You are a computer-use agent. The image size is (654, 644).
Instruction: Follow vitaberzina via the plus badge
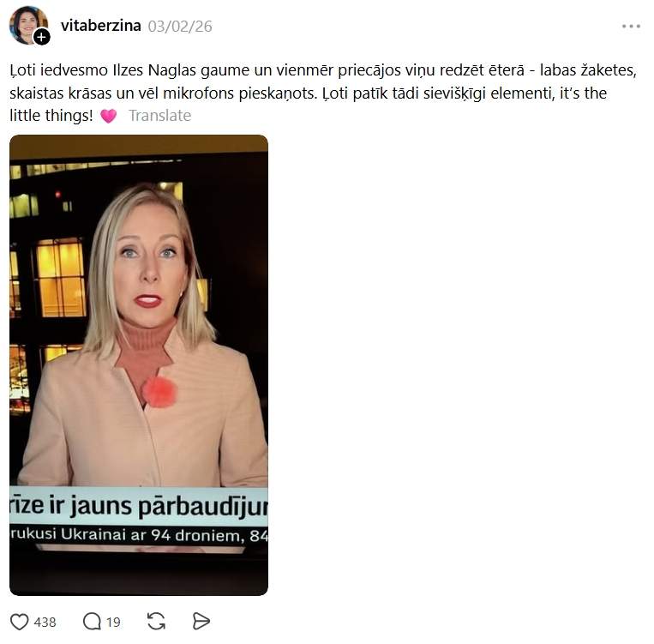click(x=42, y=37)
